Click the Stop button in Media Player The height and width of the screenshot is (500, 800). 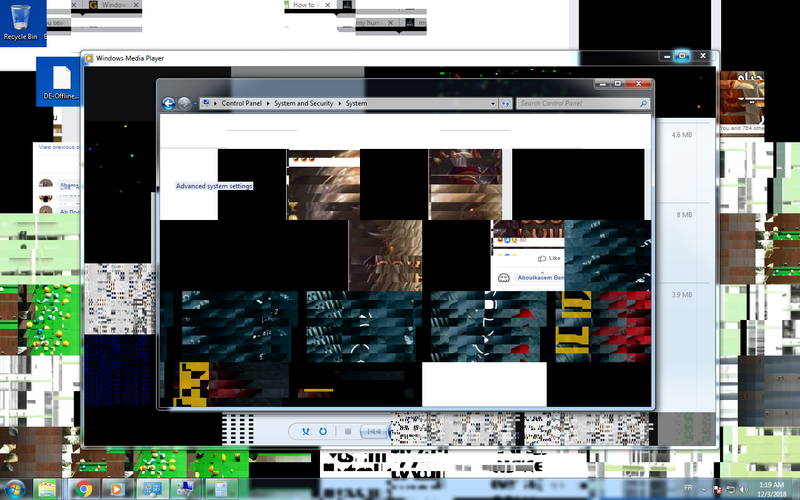click(x=348, y=432)
